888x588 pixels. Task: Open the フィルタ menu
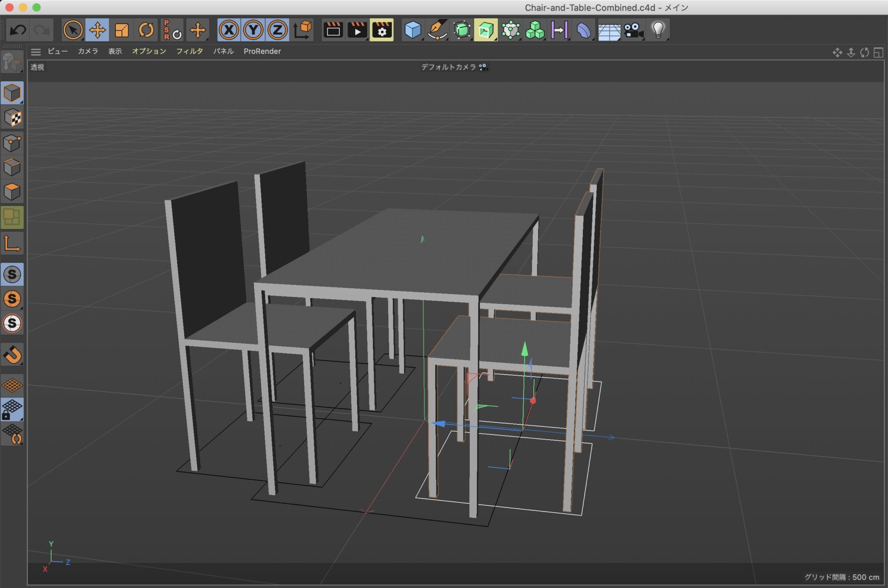190,52
